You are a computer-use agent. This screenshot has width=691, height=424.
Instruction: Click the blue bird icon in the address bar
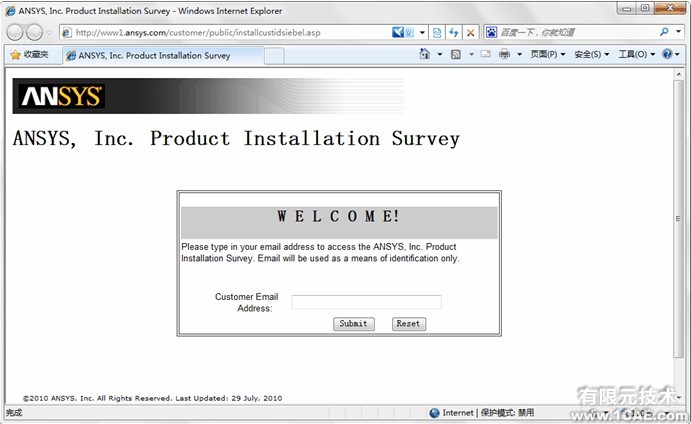(397, 32)
